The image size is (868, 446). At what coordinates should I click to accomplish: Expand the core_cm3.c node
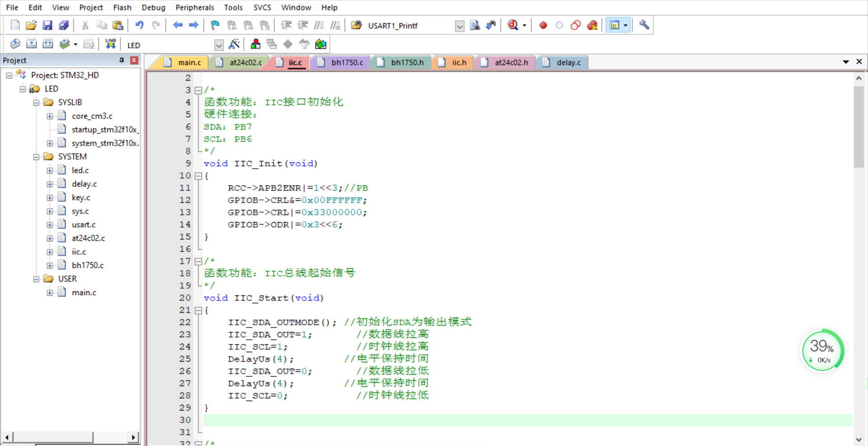[x=50, y=116]
